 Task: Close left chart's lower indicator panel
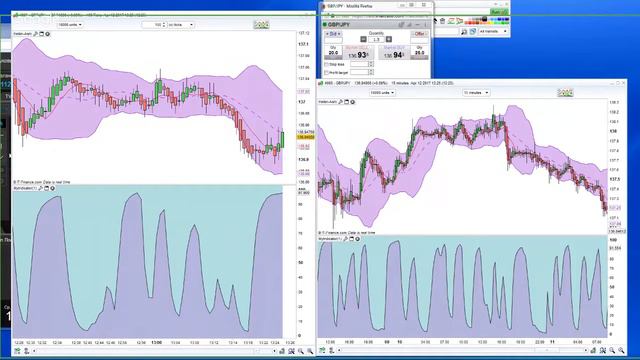coord(53,188)
